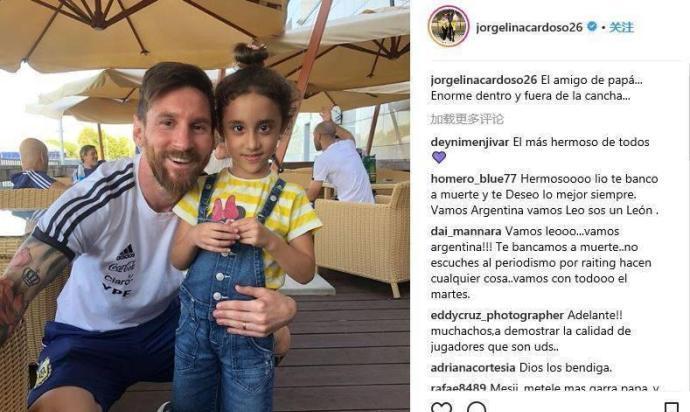690x412 pixels.
Task: Open the comment bubble icon
Action: [x=476, y=407]
